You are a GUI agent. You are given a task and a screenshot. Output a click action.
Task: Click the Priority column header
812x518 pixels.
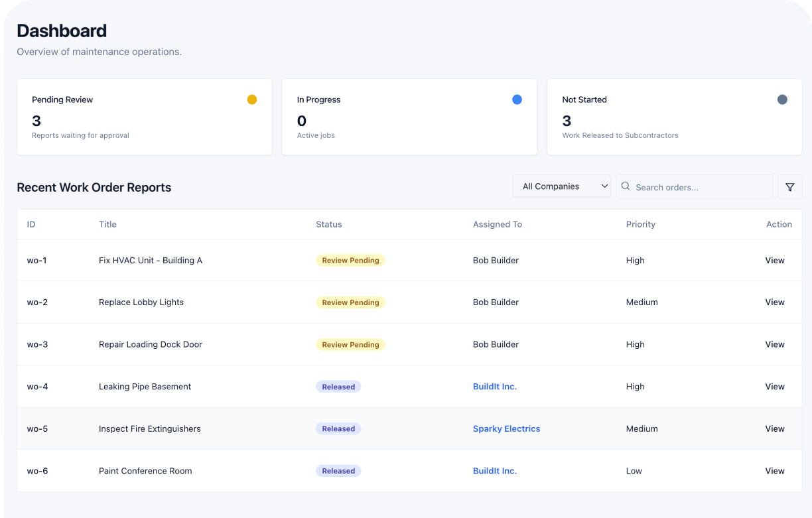[x=641, y=224]
